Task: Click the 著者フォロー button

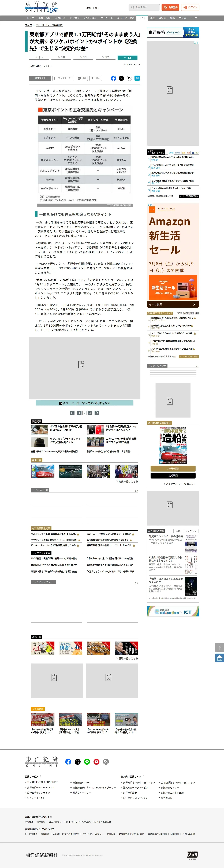Action: click(40, 78)
